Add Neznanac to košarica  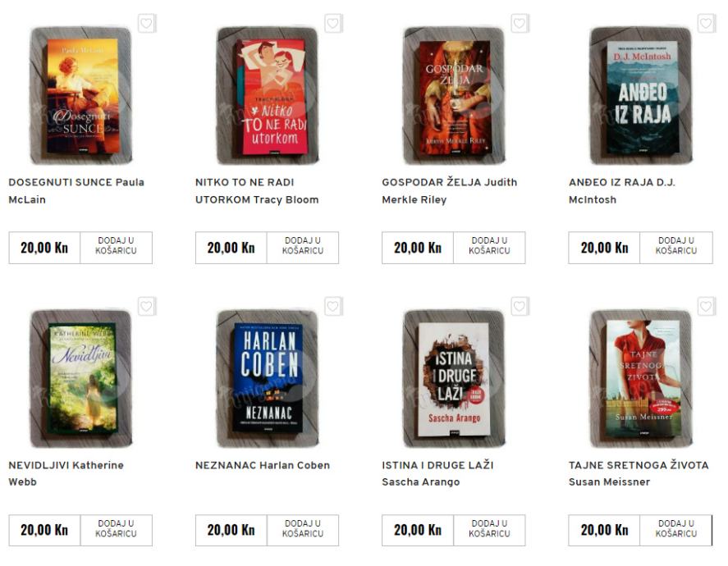[x=303, y=530]
